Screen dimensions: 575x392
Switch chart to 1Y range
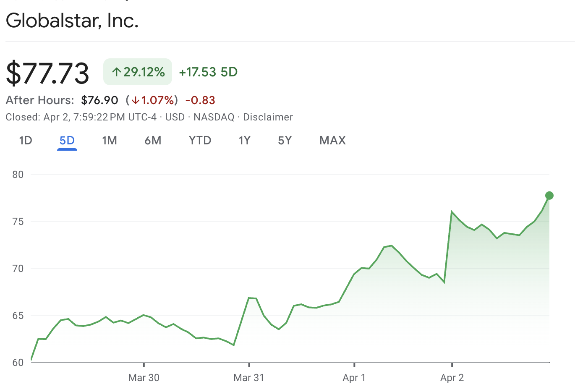[244, 141]
